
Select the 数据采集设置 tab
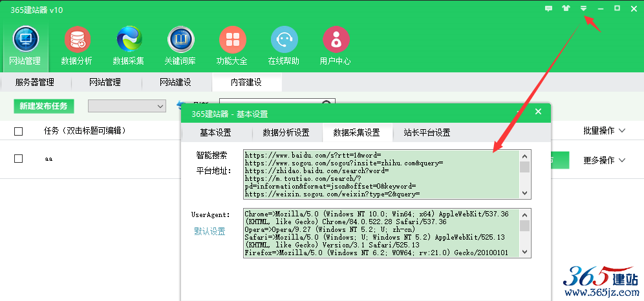point(356,132)
